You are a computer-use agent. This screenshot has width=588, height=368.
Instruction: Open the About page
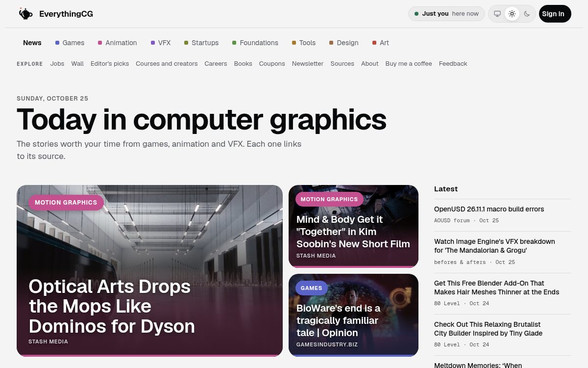click(370, 64)
